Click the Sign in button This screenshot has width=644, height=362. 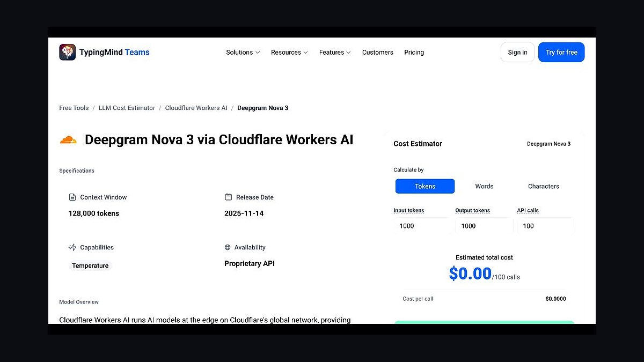click(x=517, y=52)
